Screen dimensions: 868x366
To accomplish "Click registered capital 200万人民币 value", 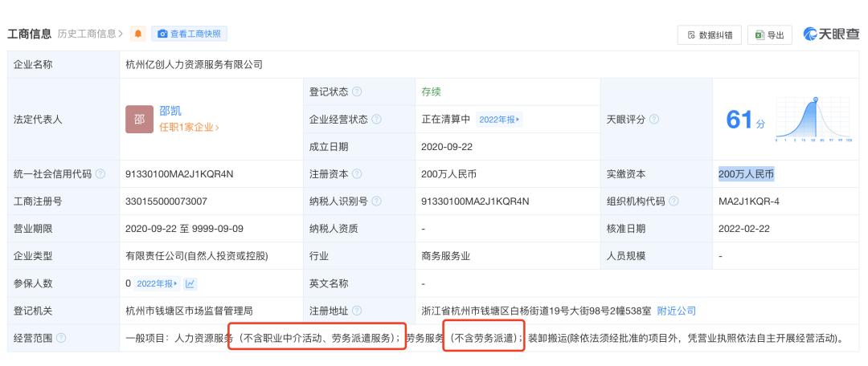I will (x=449, y=174).
